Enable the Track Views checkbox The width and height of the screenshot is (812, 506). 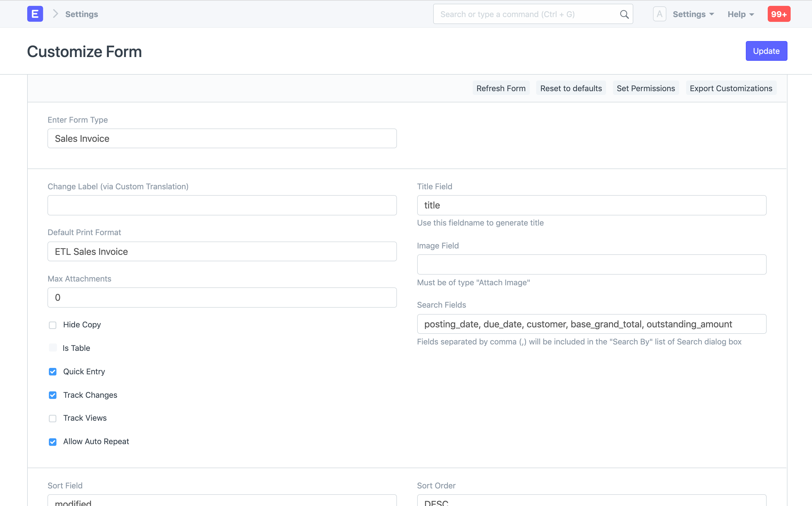[53, 418]
